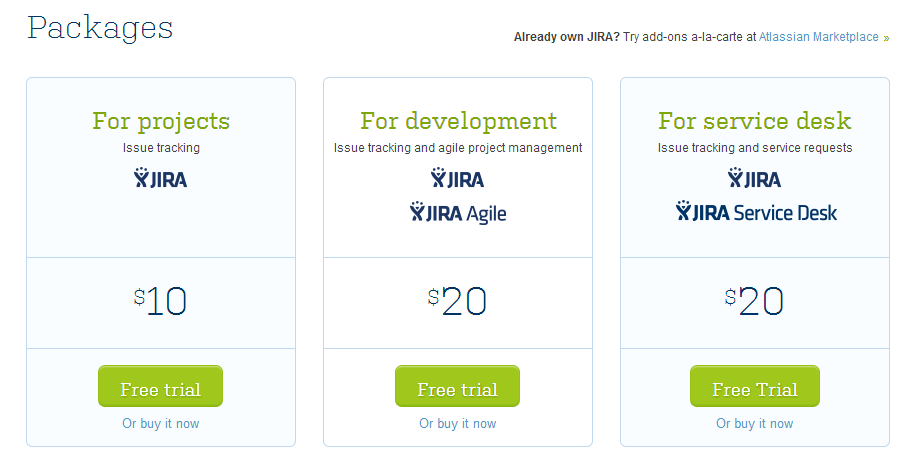Screen dimensions: 920x476
Task: Start the free trial for development package
Action: [457, 386]
